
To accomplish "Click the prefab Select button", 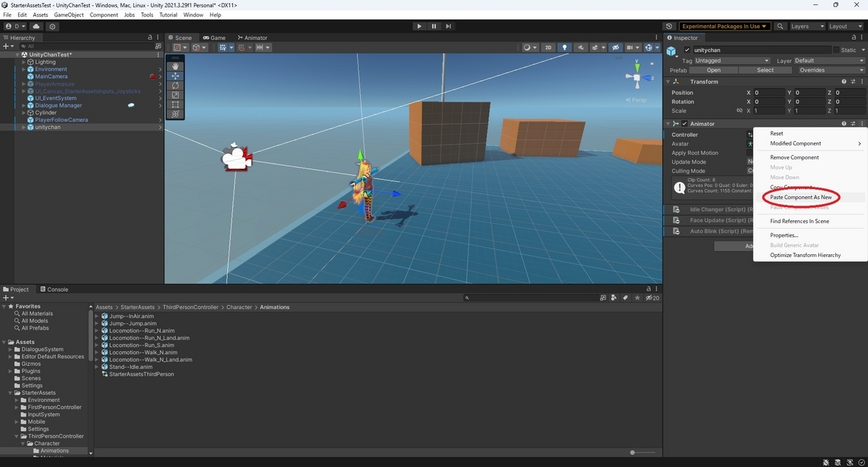I will [x=765, y=70].
